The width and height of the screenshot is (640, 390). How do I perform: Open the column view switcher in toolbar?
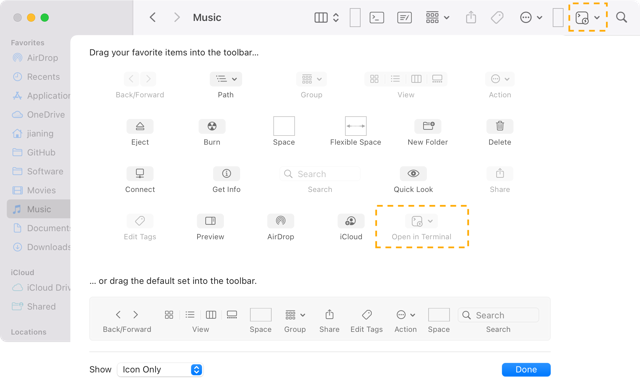pos(327,18)
